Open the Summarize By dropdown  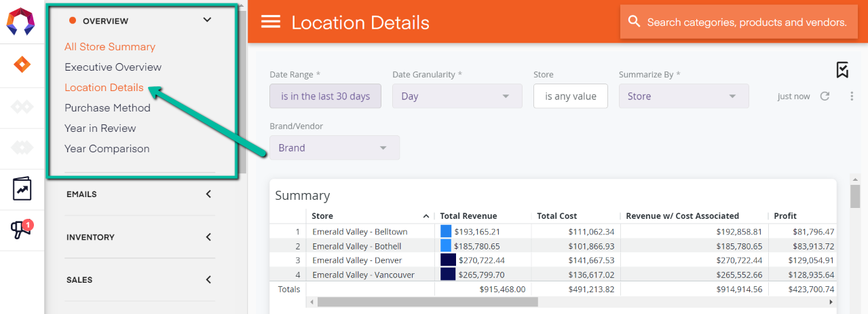[683, 97]
